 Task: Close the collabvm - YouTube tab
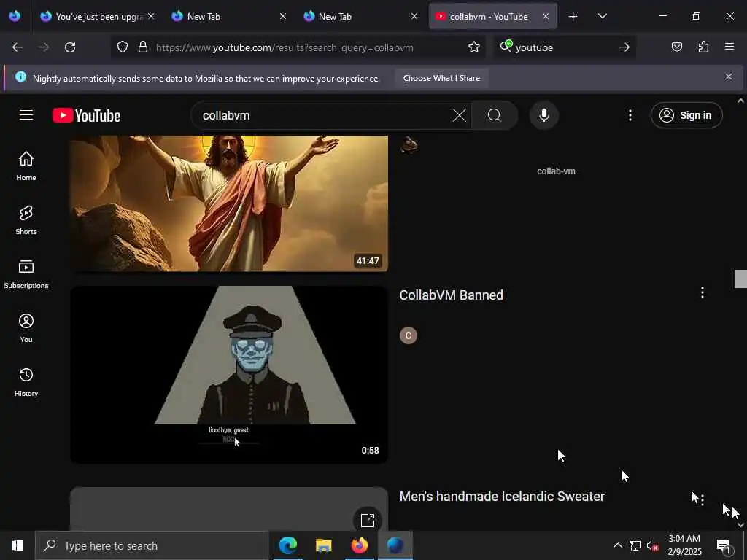546,17
